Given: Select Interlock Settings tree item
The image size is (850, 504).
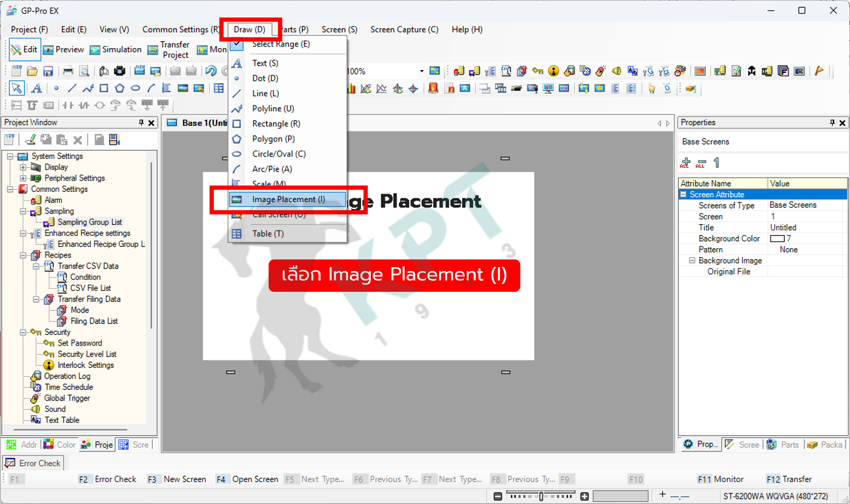Looking at the screenshot, I should pos(86,365).
